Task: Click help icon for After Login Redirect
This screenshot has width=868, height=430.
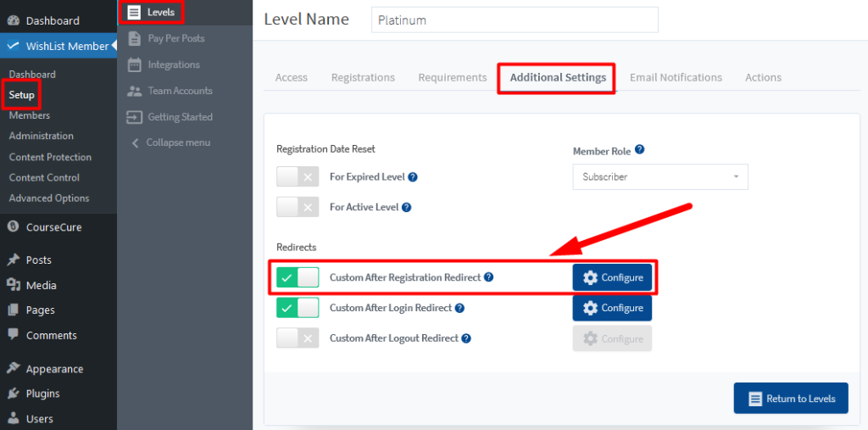Action: [459, 308]
